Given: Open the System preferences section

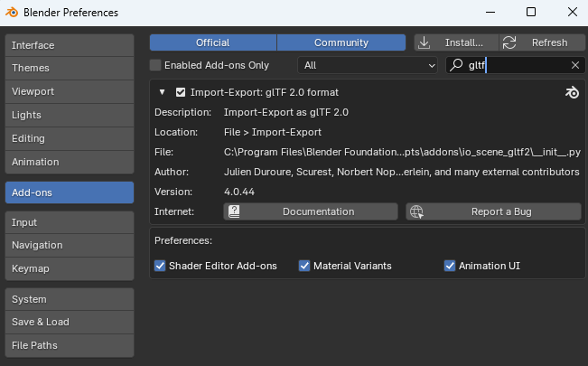Looking at the screenshot, I should click(70, 299).
